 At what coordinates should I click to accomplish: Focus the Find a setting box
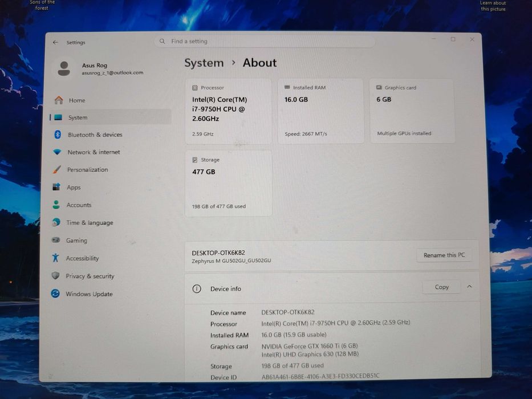(x=265, y=42)
